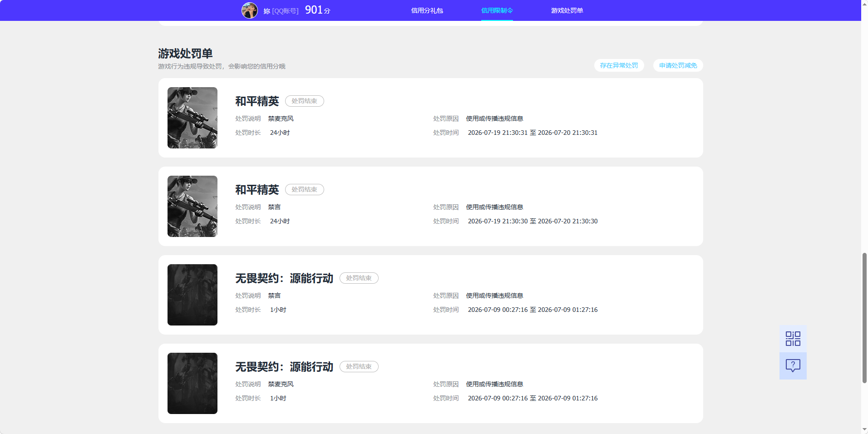This screenshot has width=868, height=434.
Task: Click the user avatar in header
Action: [249, 10]
